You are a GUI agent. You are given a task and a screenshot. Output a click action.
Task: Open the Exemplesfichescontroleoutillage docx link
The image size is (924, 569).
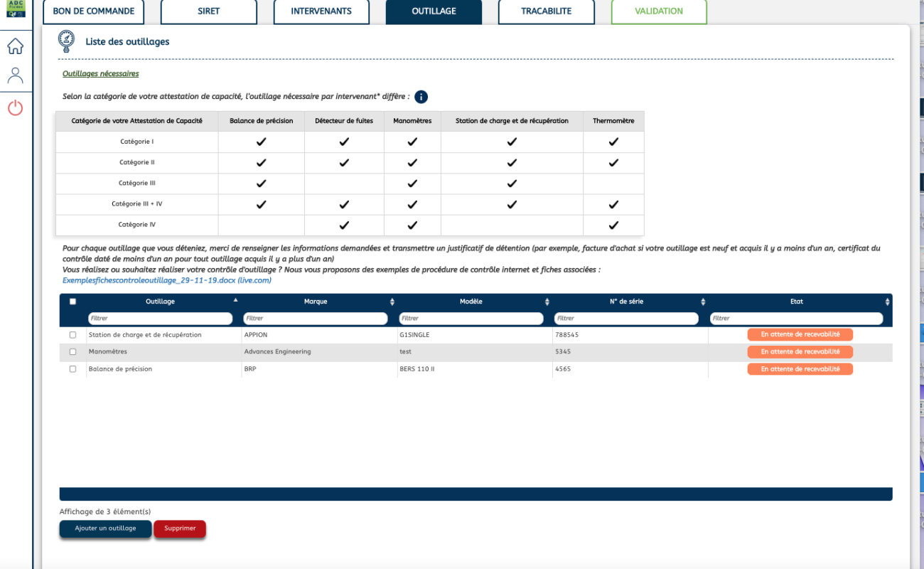167,280
